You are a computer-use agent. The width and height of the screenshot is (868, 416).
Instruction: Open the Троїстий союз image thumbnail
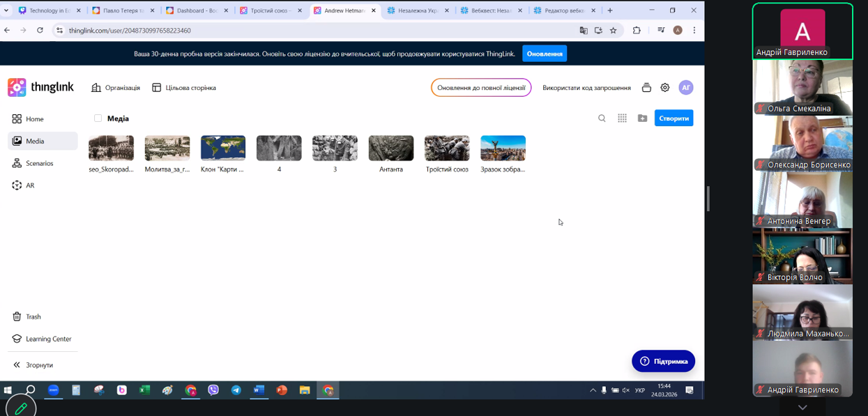click(447, 148)
